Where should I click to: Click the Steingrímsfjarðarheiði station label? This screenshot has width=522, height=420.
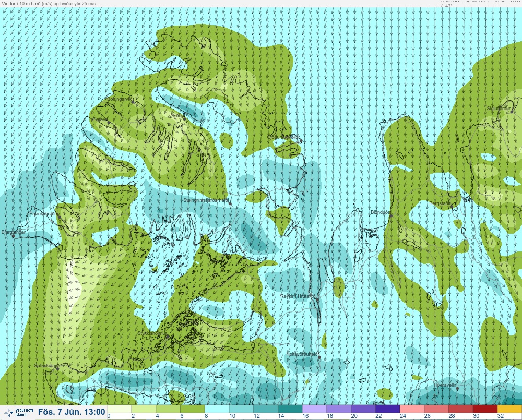click(x=206, y=200)
